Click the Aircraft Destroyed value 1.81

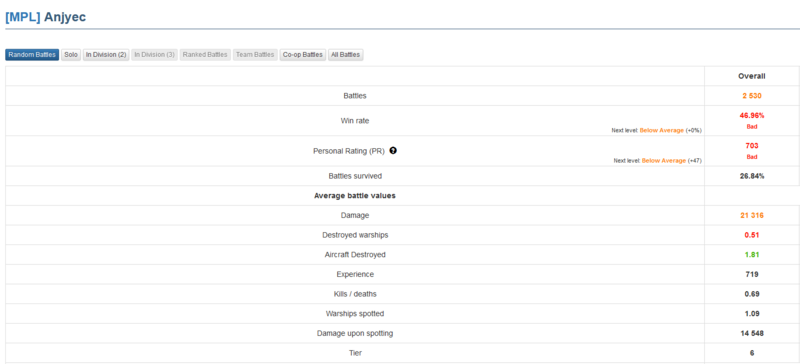752,255
